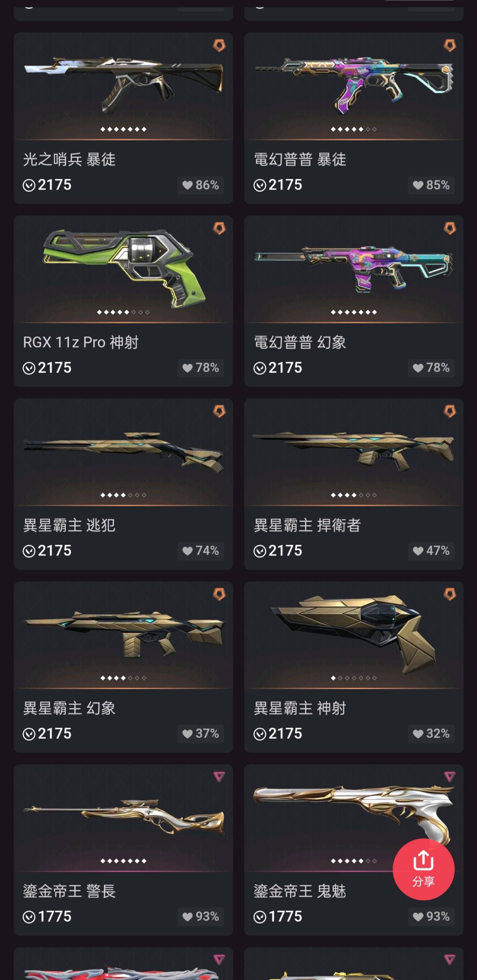The image size is (477, 980).
Task: Tap the heart 32% rating on 異星霸主 神射
Action: pos(431,734)
